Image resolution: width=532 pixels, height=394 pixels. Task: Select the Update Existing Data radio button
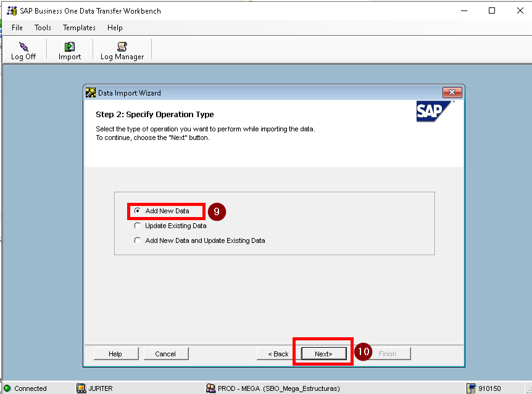137,226
